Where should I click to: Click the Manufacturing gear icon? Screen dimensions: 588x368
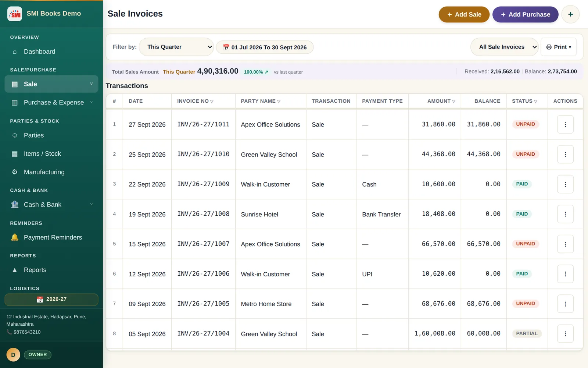tap(15, 172)
